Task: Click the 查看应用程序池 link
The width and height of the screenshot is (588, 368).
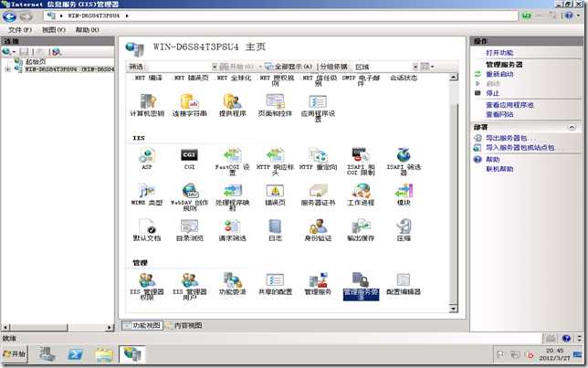Action: (509, 105)
